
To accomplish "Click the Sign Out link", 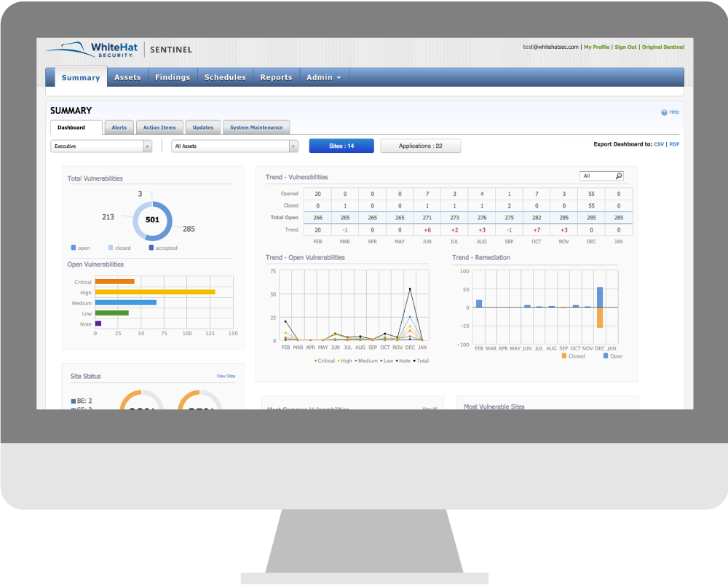I will point(625,47).
